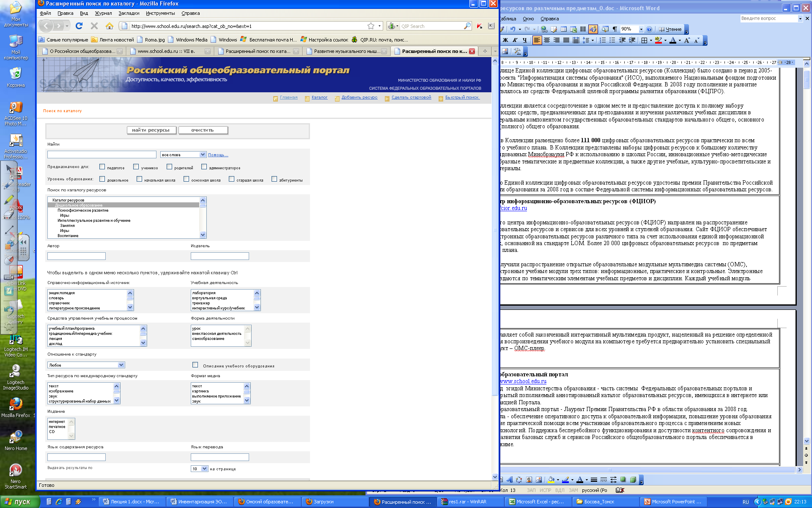Image resolution: width=812 pixels, height=508 pixels.
Task: Start bulleted list in Word
Action: [612, 40]
